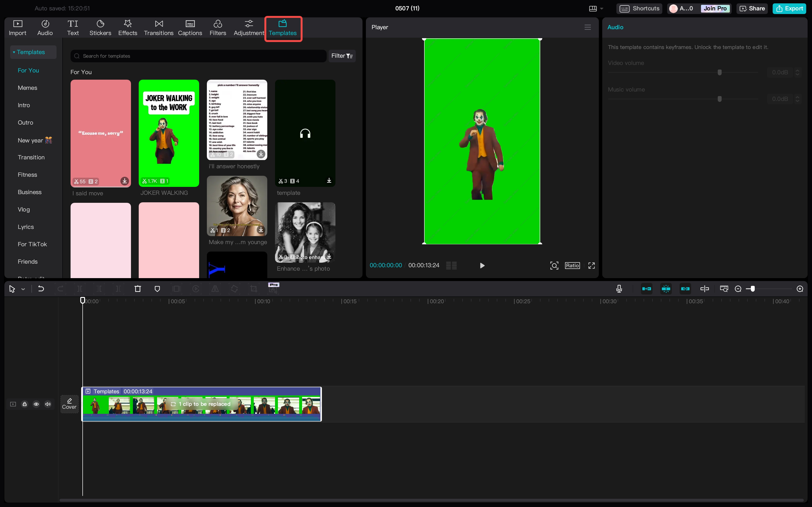The width and height of the screenshot is (812, 507).
Task: Click the Crop icon in the timeline toolbar
Action: [x=253, y=288]
